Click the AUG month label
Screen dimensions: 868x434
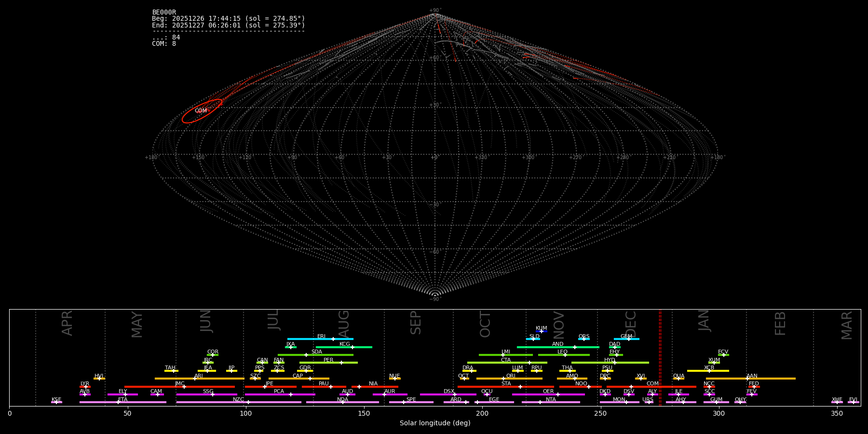click(344, 324)
